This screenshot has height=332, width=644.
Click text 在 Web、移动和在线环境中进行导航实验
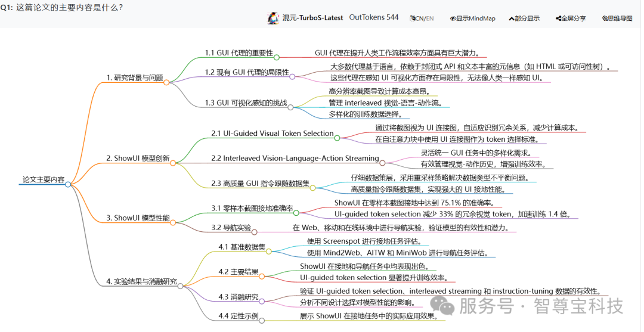tap(402, 227)
